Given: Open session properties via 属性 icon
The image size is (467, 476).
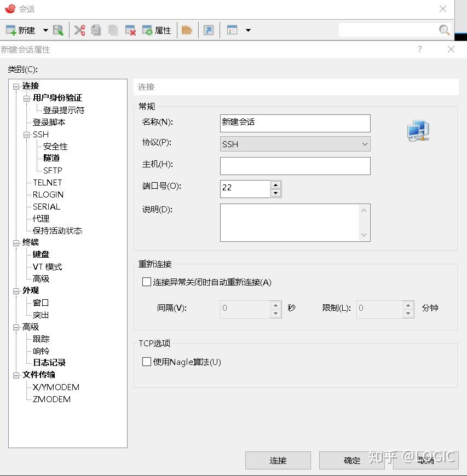Looking at the screenshot, I should coord(153,30).
